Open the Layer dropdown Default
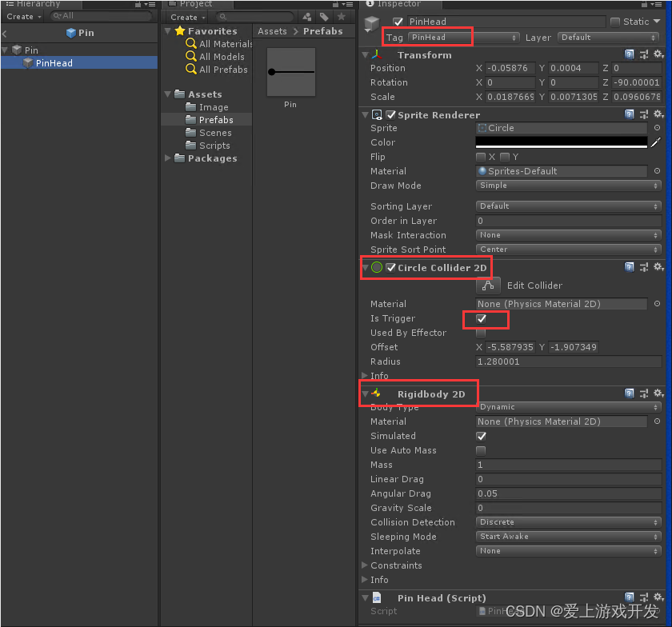This screenshot has height=627, width=672. click(608, 38)
